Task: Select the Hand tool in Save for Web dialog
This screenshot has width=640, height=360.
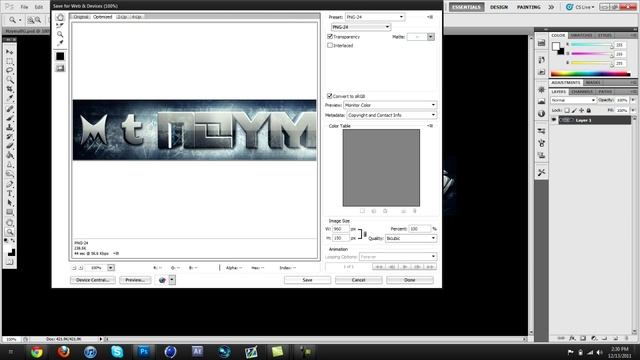Action: [x=60, y=17]
